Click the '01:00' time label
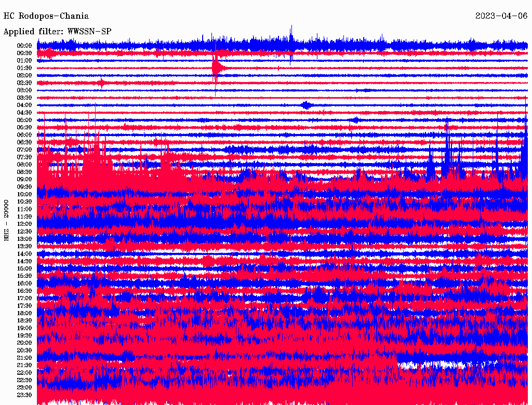532x405 pixels. [24, 61]
